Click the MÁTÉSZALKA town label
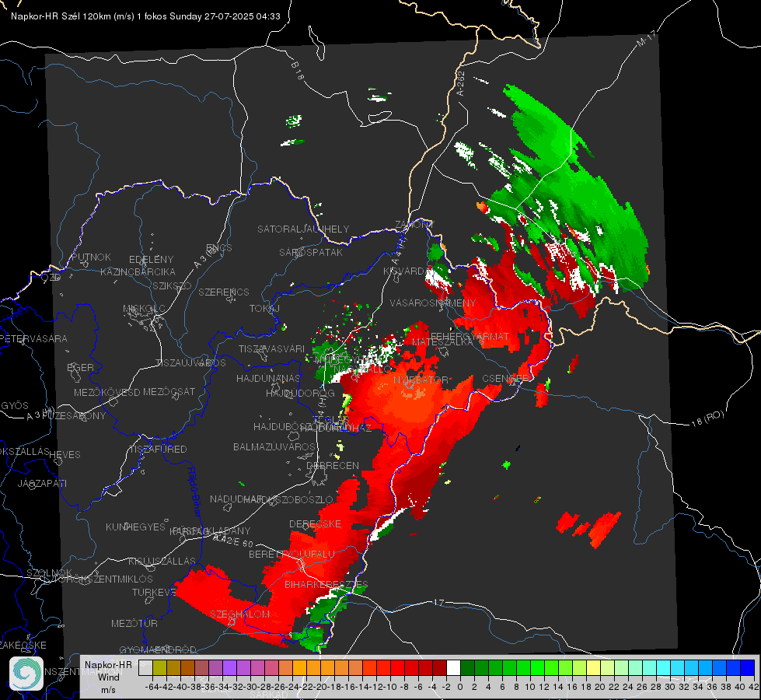This screenshot has width=761, height=700. pyautogui.click(x=442, y=342)
